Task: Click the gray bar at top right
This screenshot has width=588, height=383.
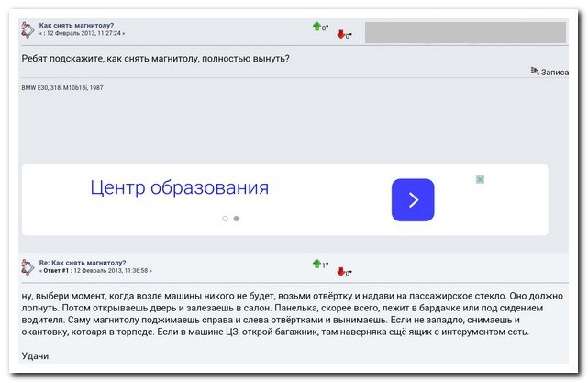Action: click(464, 32)
